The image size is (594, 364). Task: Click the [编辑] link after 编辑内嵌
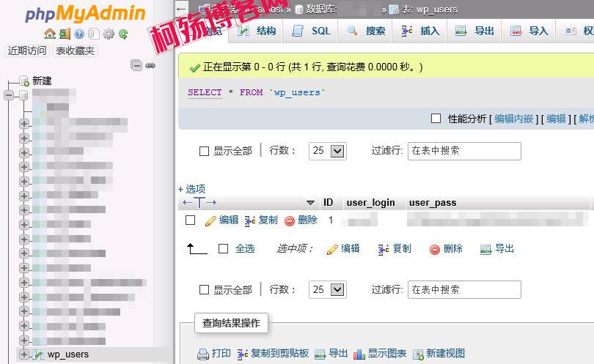(556, 119)
